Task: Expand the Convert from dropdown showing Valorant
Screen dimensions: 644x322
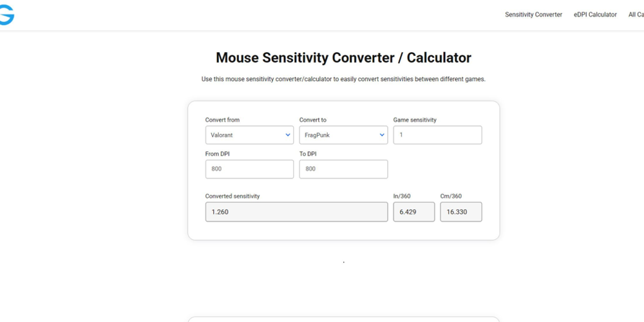Action: pyautogui.click(x=249, y=135)
